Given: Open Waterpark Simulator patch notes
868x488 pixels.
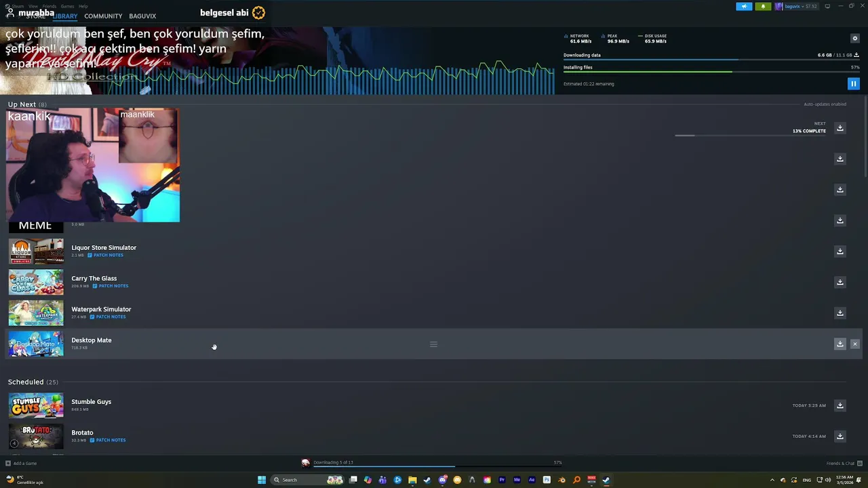Looking at the screenshot, I should [107, 317].
